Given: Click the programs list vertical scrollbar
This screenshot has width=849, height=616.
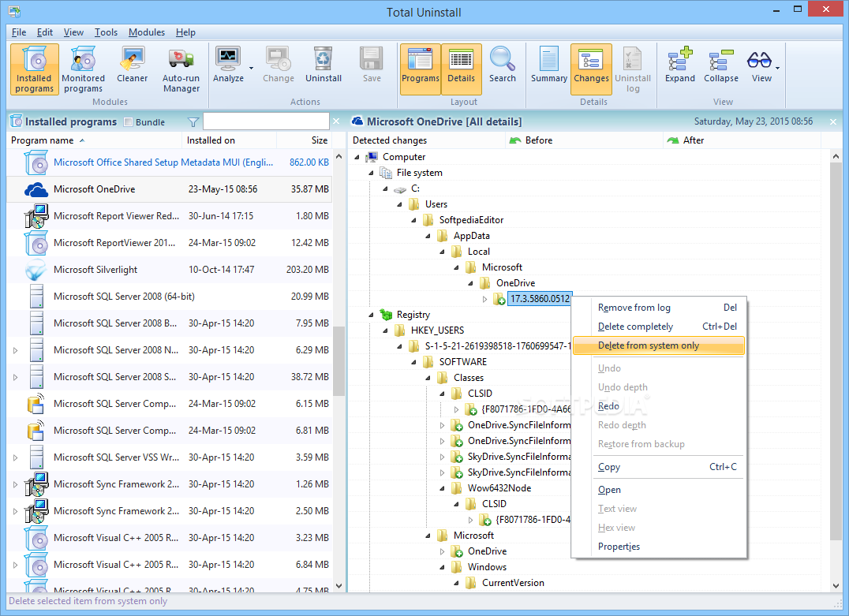Looking at the screenshot, I should coord(339,360).
